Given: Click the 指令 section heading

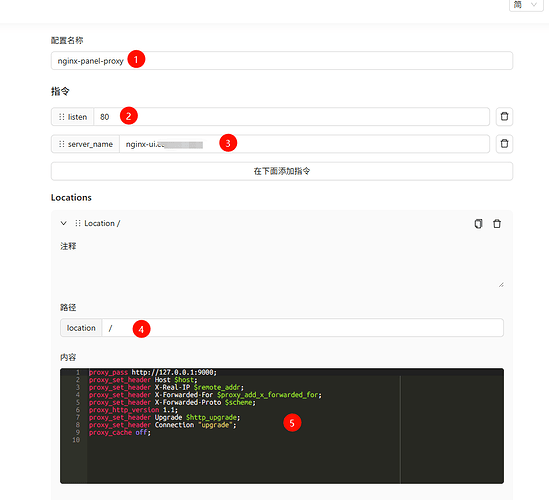Looking at the screenshot, I should coord(60,91).
